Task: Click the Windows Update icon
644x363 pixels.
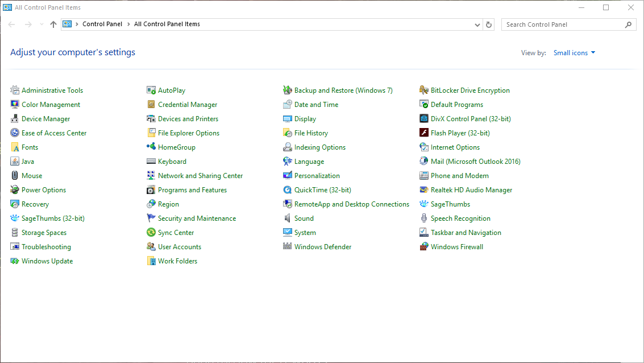Action: (15, 261)
